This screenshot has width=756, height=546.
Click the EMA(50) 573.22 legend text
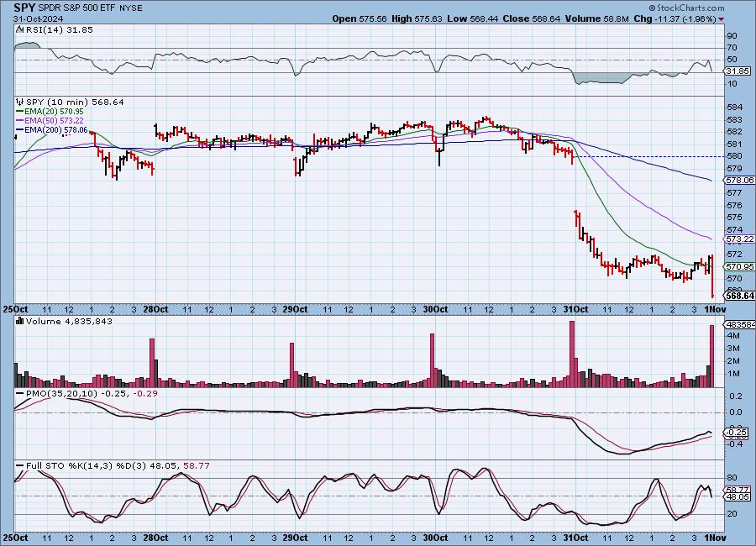[54, 121]
